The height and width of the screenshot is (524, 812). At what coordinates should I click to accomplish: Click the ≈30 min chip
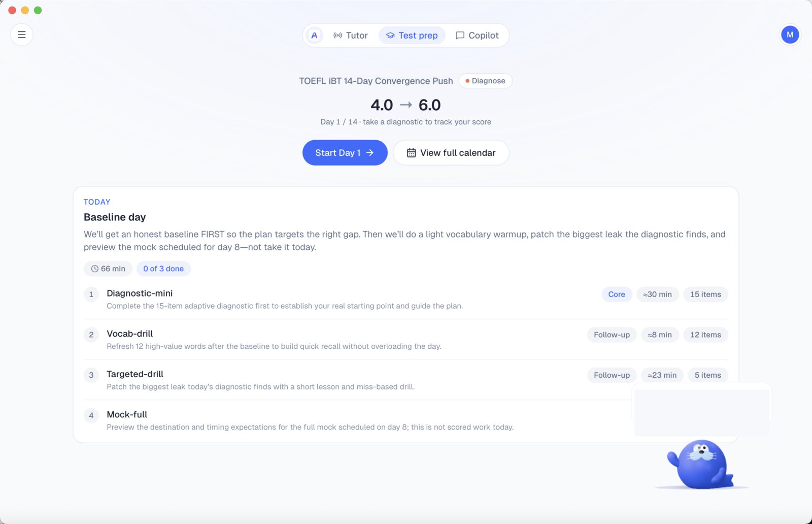[x=657, y=294]
